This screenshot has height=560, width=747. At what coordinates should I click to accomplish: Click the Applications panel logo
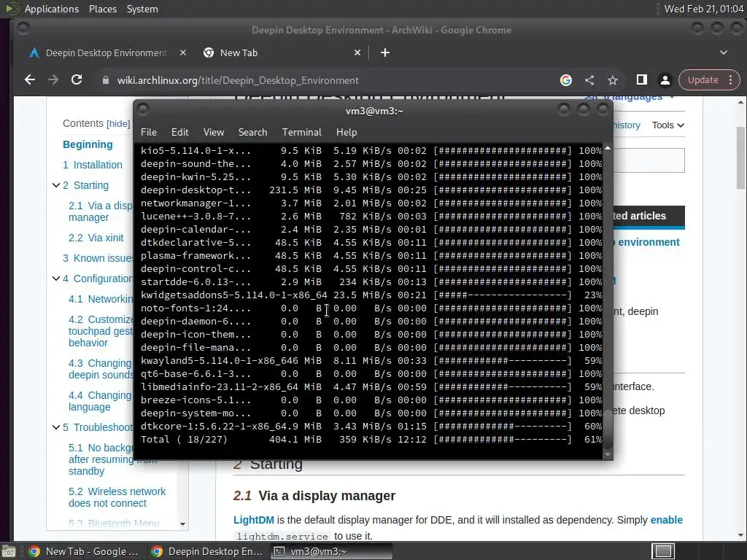(x=12, y=9)
